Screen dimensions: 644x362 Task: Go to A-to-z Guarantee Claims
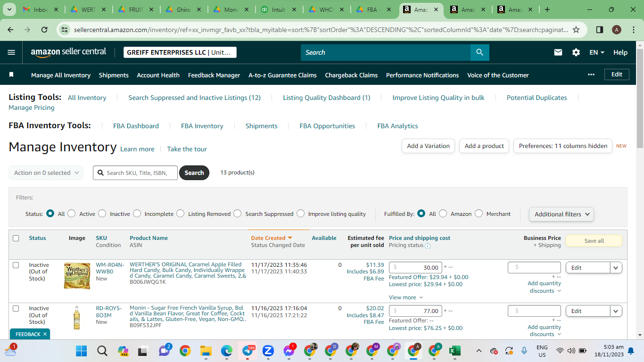tap(282, 75)
